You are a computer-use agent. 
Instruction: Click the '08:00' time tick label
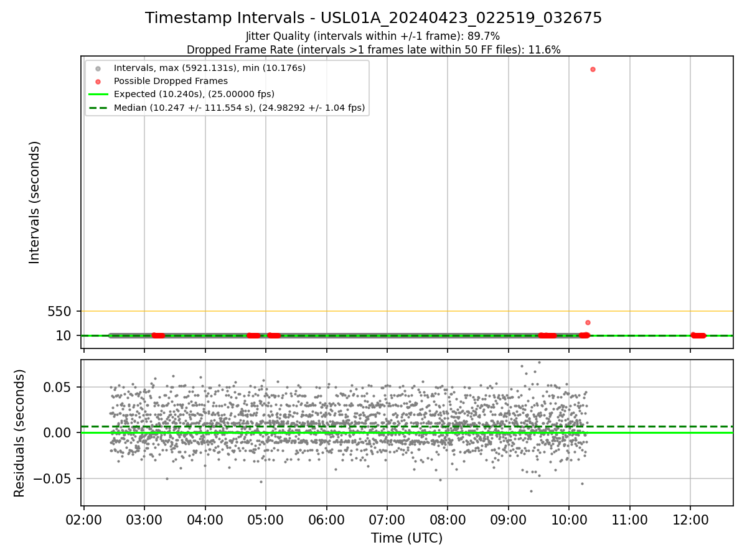[x=448, y=519]
